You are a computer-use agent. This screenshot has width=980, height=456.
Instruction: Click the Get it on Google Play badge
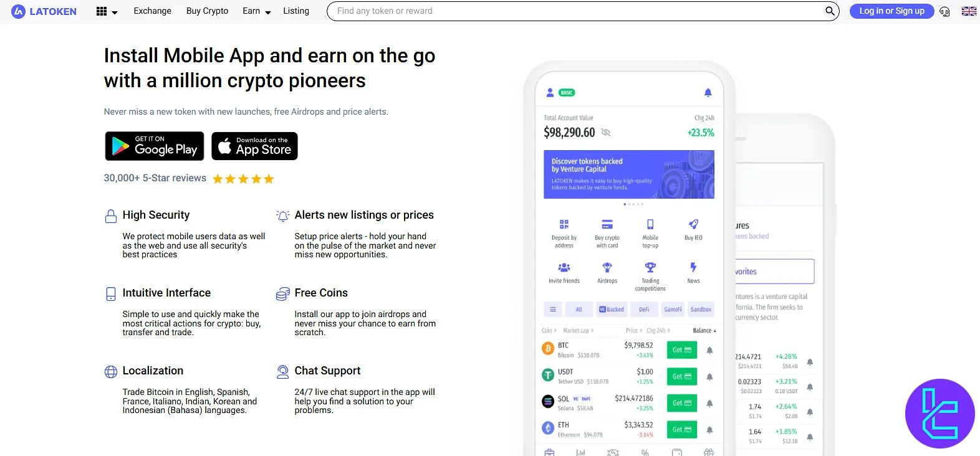tap(155, 146)
